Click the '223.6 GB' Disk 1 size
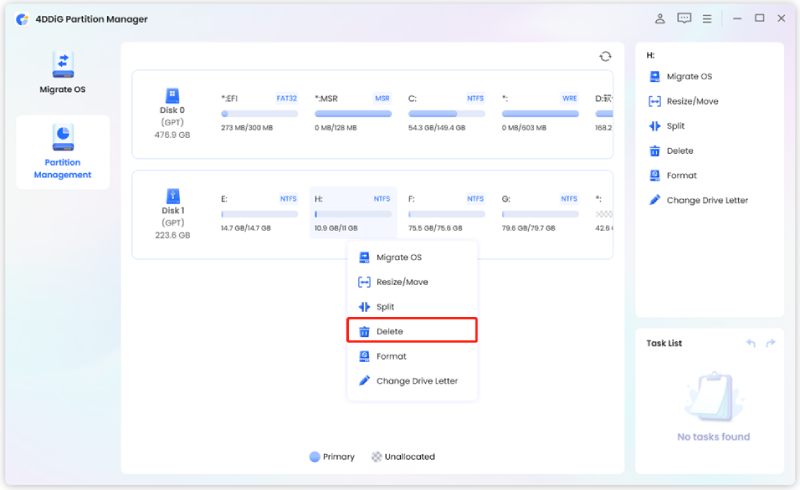The height and width of the screenshot is (490, 800). click(172, 235)
